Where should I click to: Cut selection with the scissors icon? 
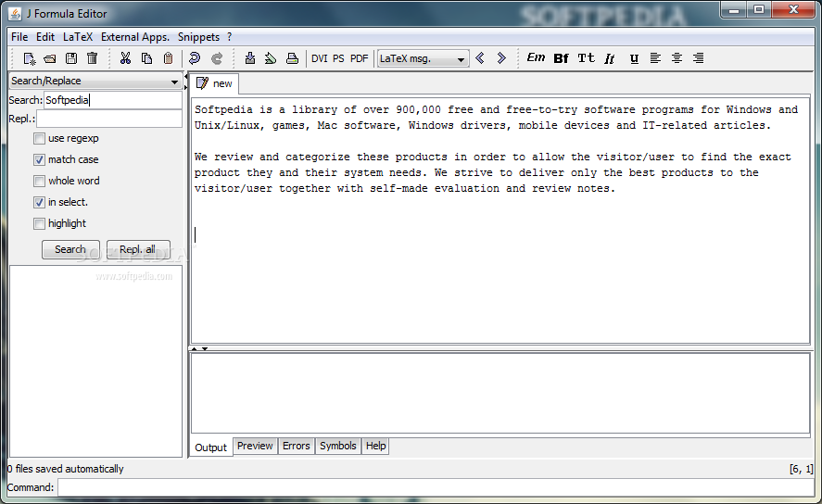[125, 58]
